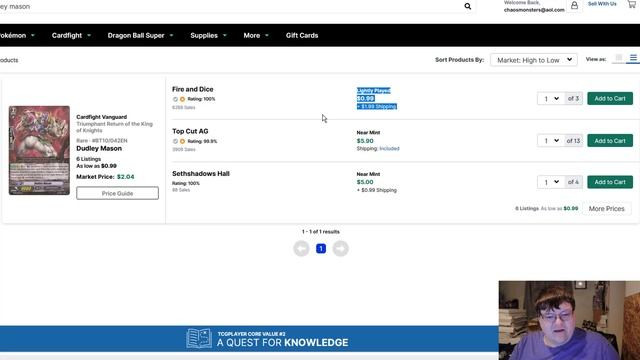The image size is (640, 360).
Task: Open the Gift Cards page
Action: pyautogui.click(x=302, y=36)
